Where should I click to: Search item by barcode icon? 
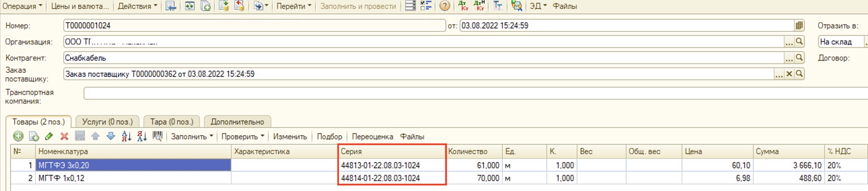[x=157, y=137]
